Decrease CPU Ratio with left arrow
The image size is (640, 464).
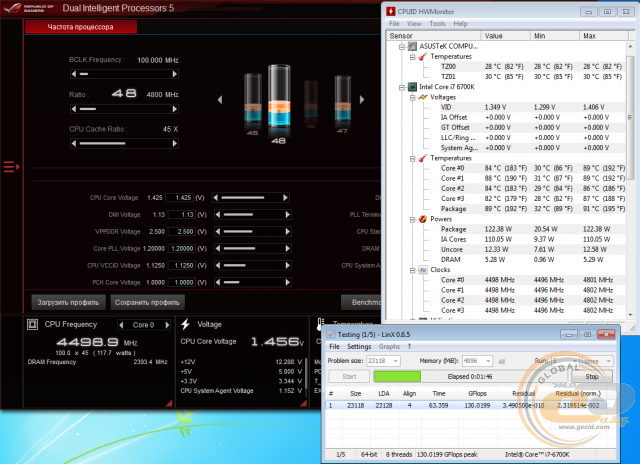tap(74, 109)
